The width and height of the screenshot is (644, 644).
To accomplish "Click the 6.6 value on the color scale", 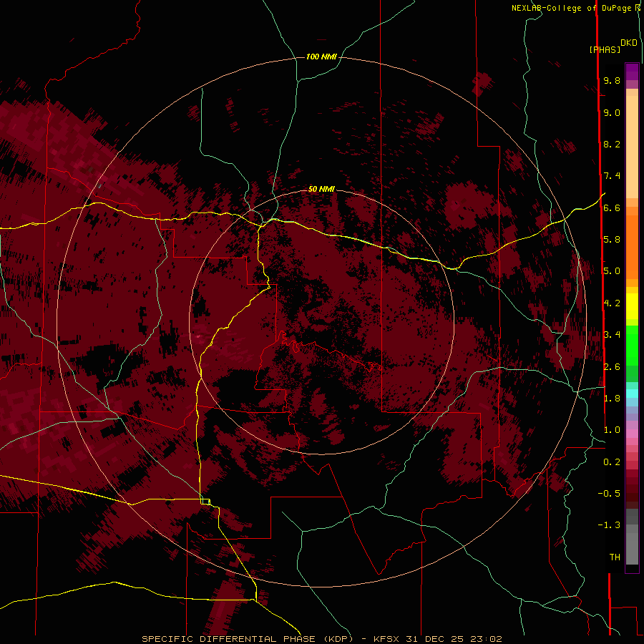I will (612, 208).
